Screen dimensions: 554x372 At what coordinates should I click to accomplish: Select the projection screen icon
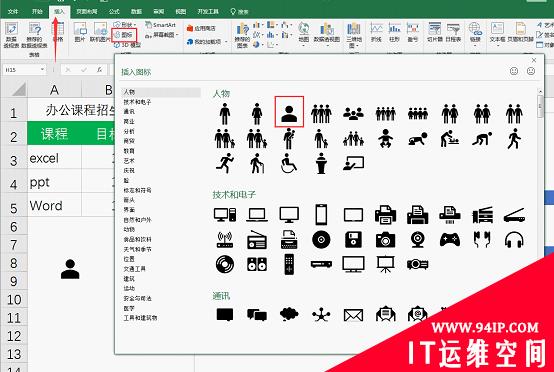coord(385,264)
